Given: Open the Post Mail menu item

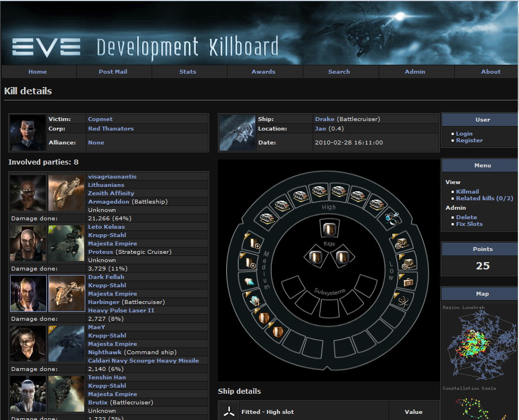Looking at the screenshot, I should (114, 71).
